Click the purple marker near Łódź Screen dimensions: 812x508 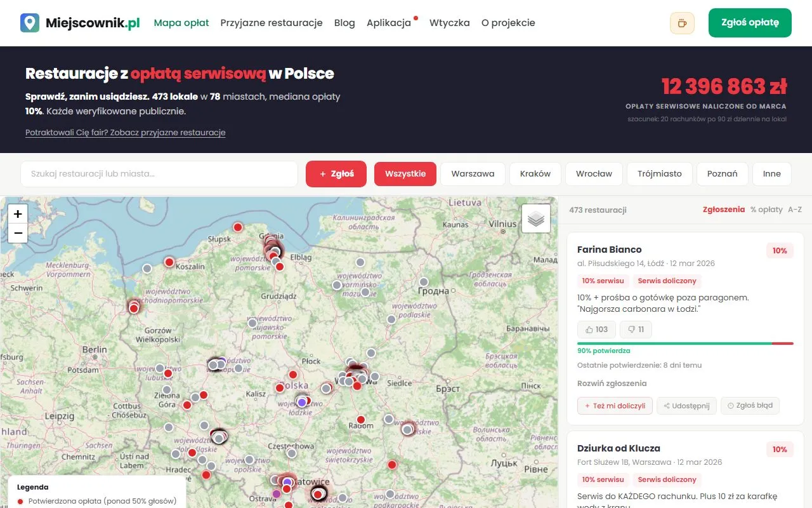302,402
